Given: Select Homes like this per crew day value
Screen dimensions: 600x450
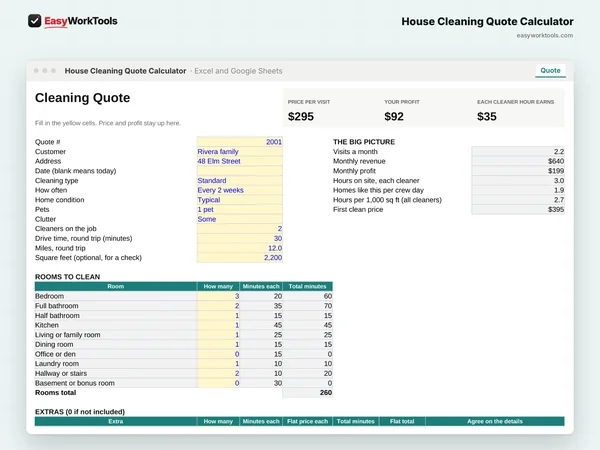Looking at the screenshot, I should 518,190.
